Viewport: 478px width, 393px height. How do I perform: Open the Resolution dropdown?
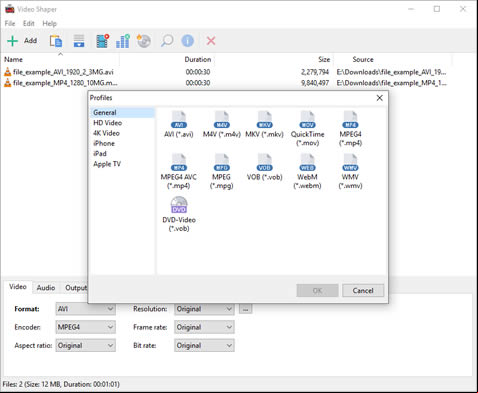(x=204, y=309)
